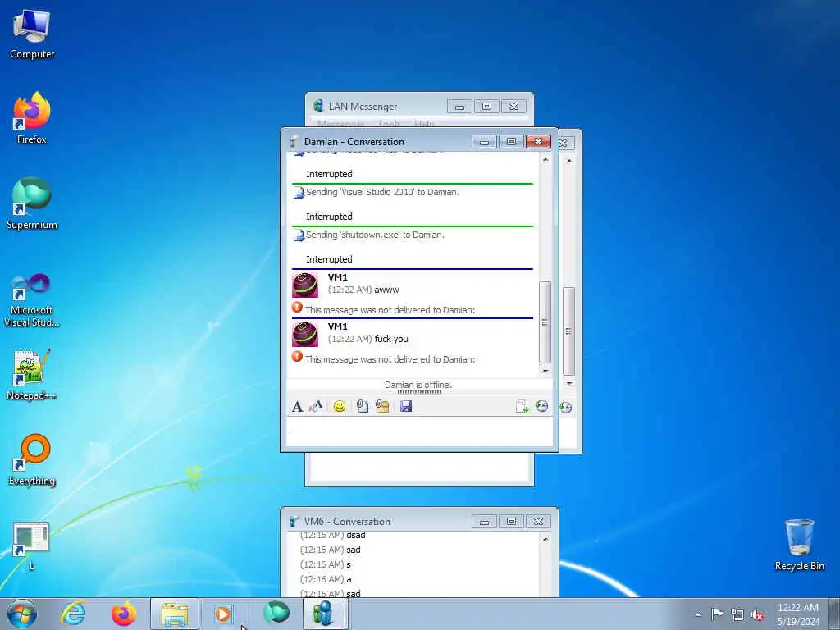Click the message input field in Damian conversation
This screenshot has width=840, height=630.
pyautogui.click(x=419, y=431)
